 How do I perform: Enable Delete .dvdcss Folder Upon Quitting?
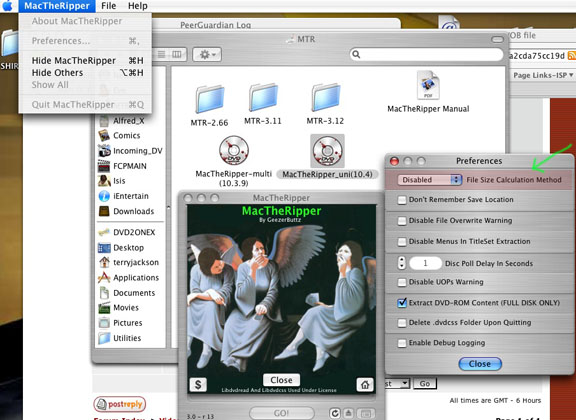[402, 323]
